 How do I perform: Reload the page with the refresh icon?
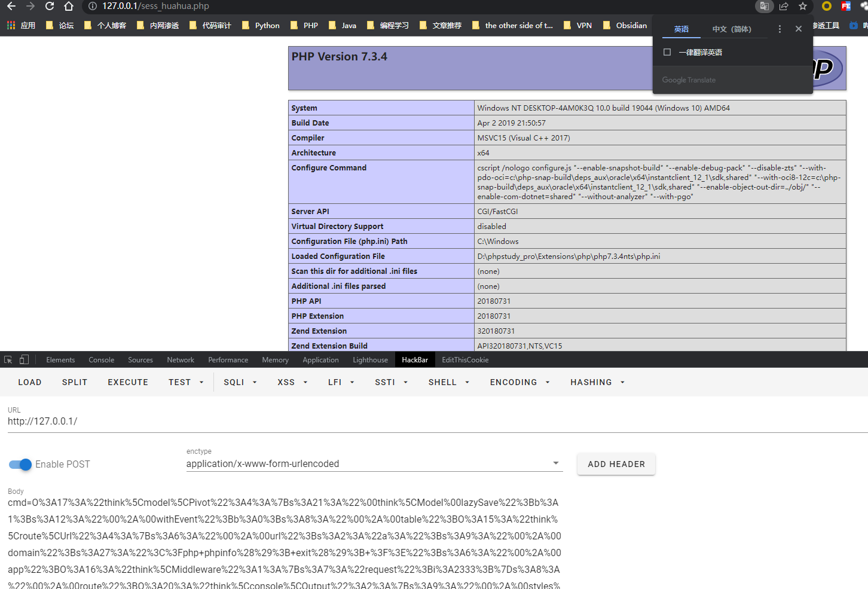click(x=50, y=6)
